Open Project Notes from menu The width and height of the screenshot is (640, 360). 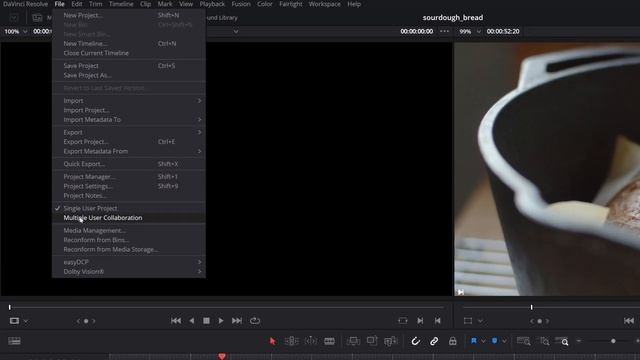[129, 196]
